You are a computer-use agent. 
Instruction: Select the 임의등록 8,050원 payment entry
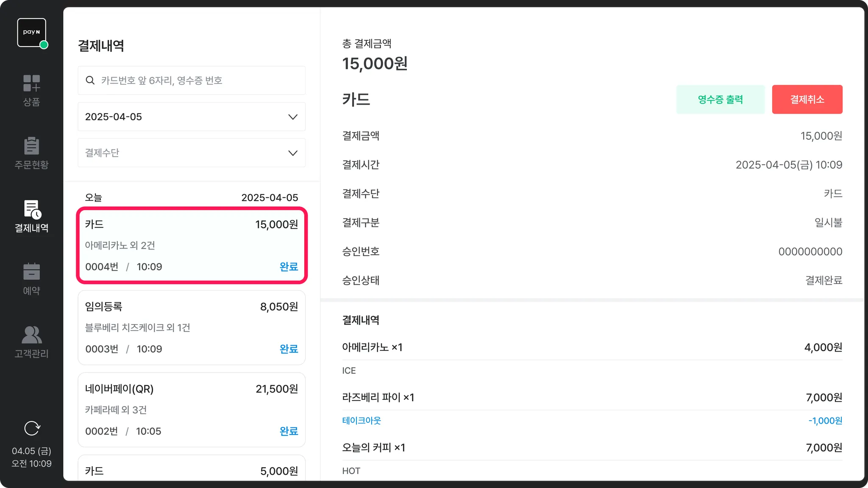tap(191, 327)
